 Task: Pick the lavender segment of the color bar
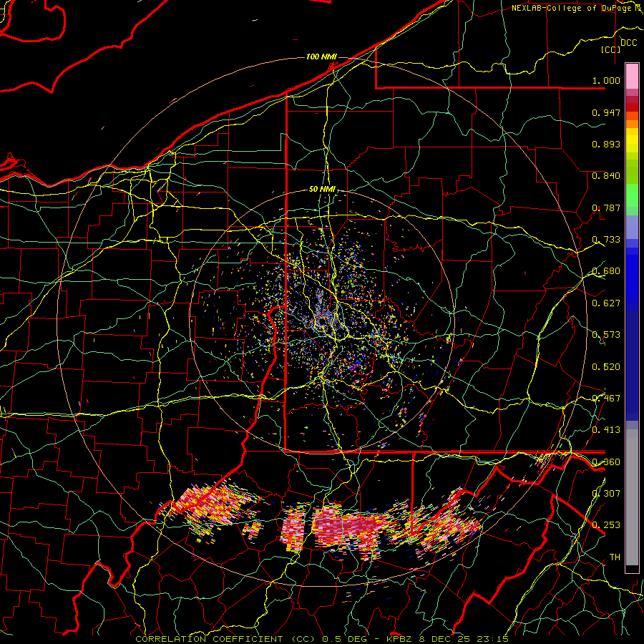click(x=632, y=227)
